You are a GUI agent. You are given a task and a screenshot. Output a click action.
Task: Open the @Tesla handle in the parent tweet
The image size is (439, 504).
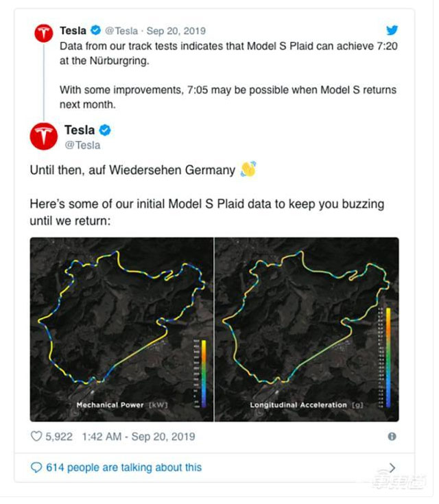[122, 31]
